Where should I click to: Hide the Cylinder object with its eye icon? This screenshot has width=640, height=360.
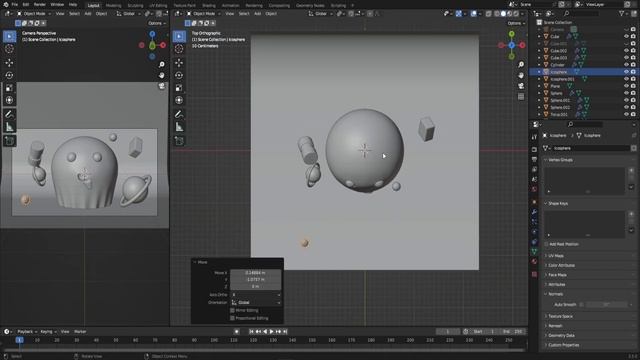pos(626,64)
